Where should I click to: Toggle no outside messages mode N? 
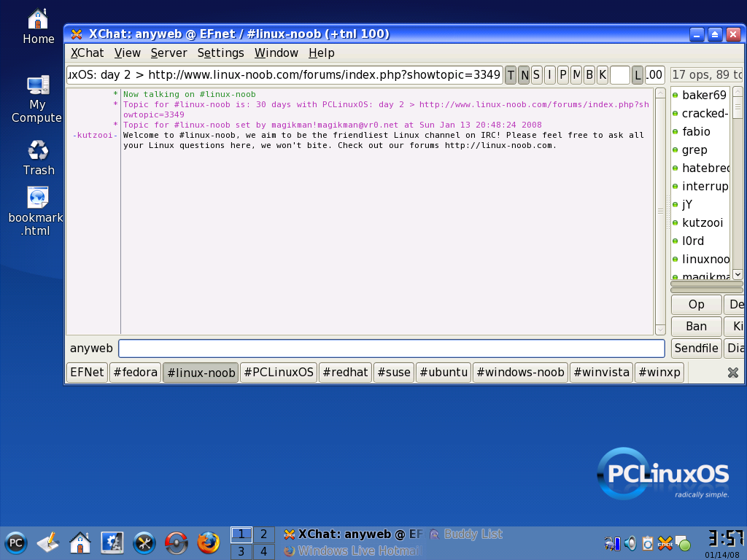[524, 75]
